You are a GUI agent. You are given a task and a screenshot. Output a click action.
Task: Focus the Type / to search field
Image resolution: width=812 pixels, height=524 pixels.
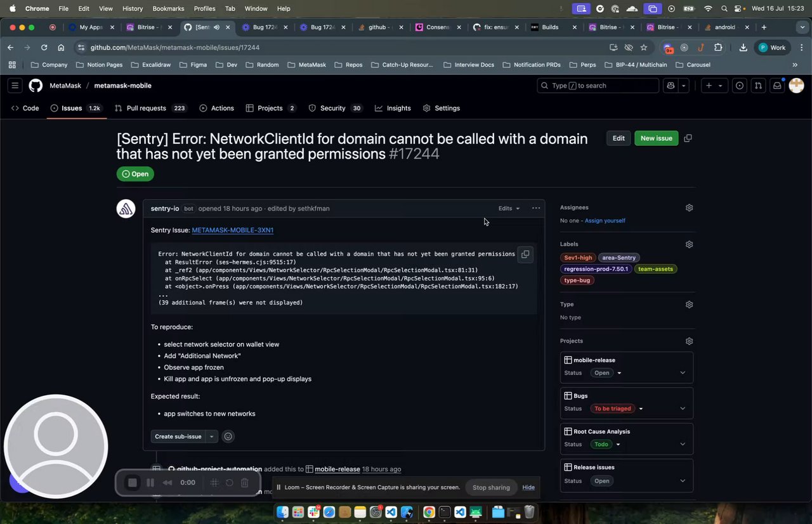pos(598,86)
